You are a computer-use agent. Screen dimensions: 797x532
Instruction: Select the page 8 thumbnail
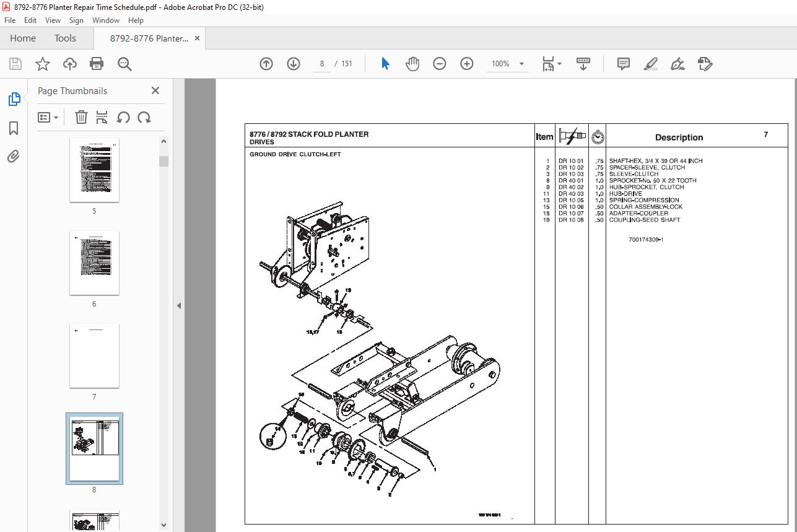[94, 448]
